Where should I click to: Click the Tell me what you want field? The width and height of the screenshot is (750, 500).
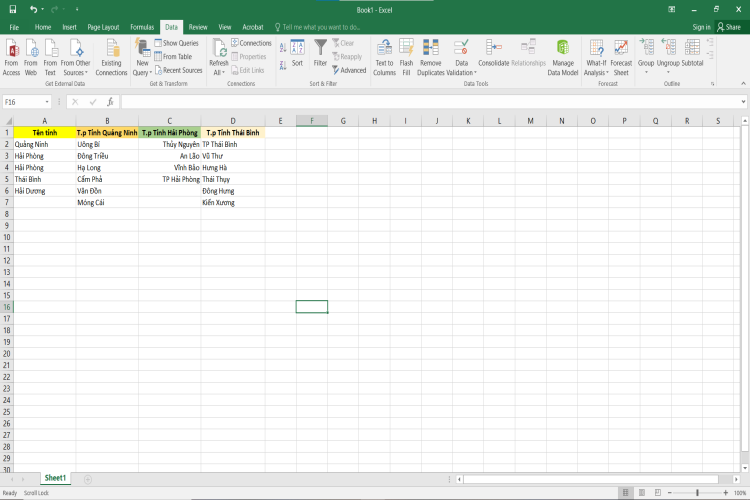click(x=318, y=27)
